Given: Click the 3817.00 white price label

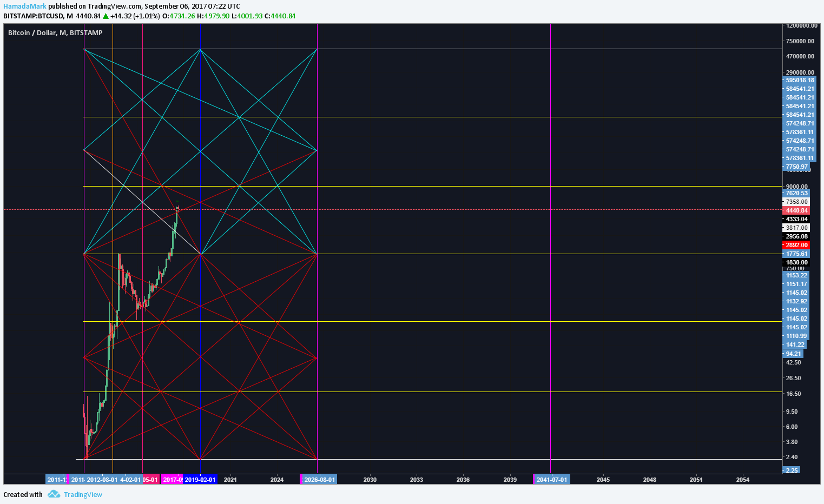Looking at the screenshot, I should click(796, 228).
